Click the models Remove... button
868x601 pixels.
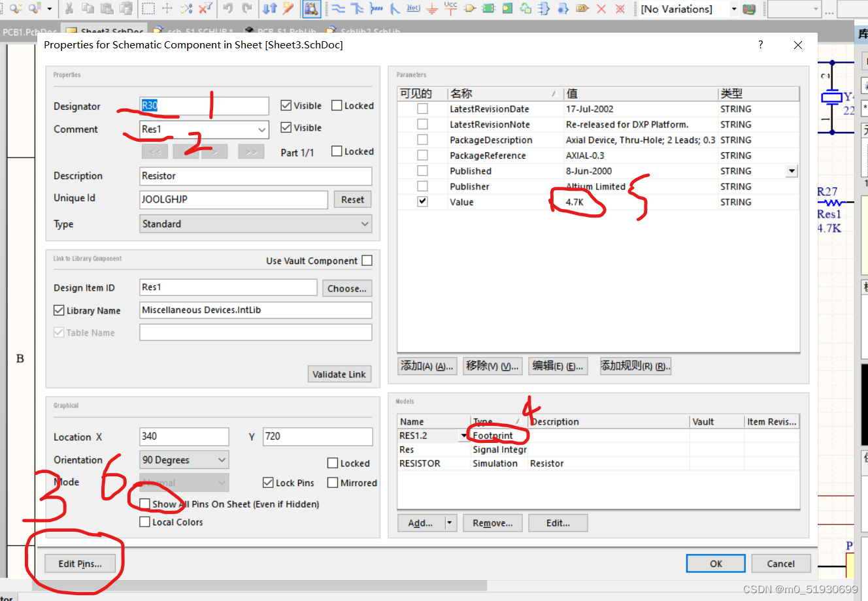click(493, 523)
